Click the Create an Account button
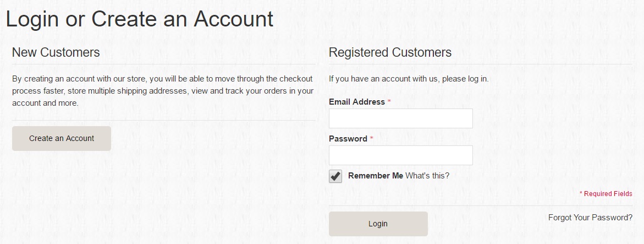Viewport: 644px width, 244px height. (x=62, y=138)
